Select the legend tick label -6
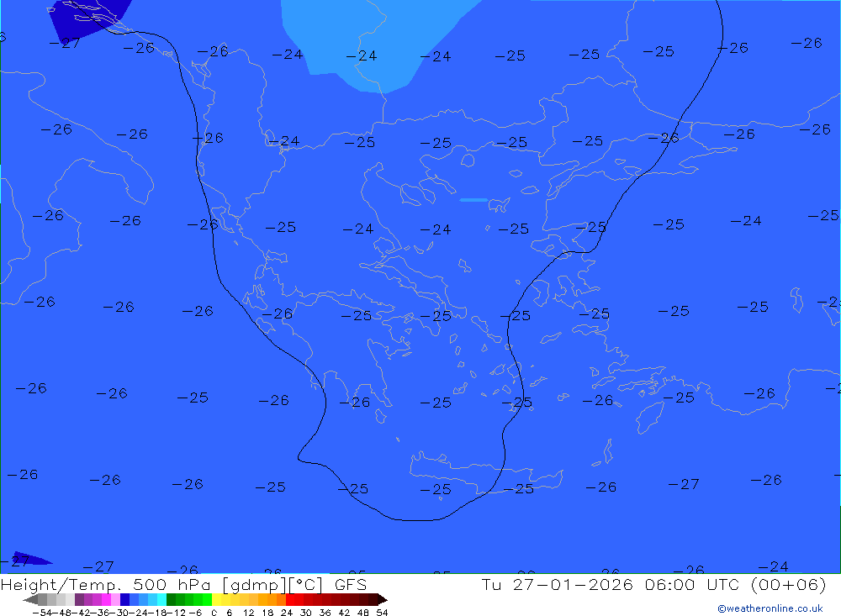Viewport: 841px width, 616px height. point(195,613)
